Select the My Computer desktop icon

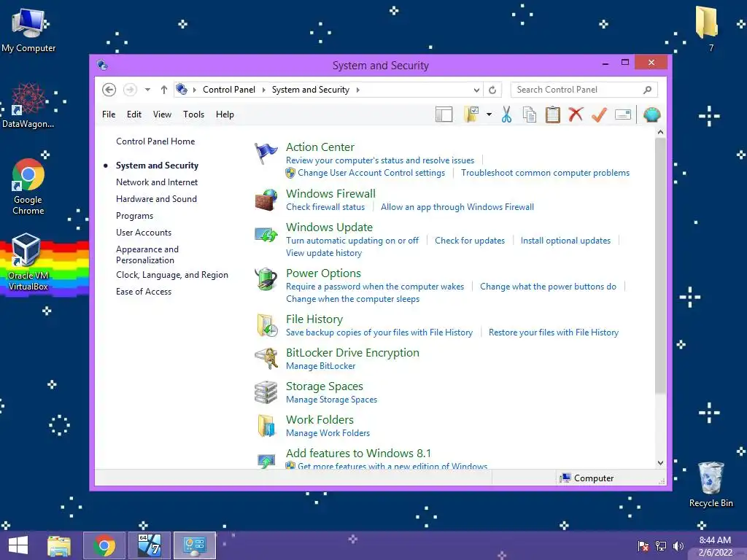click(28, 29)
